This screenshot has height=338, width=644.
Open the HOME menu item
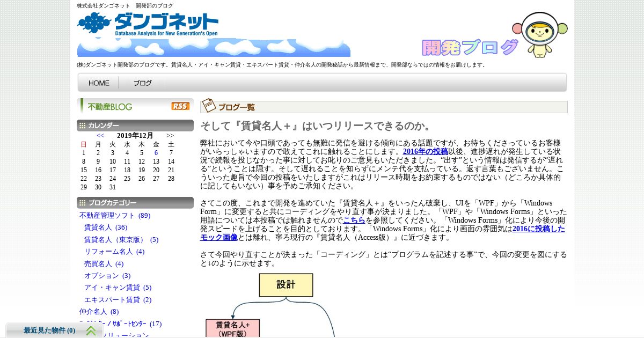click(99, 83)
